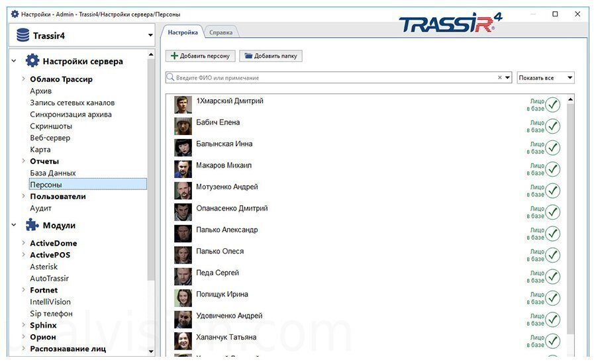Click the checkmark icon for Балынская Инна
The width and height of the screenshot is (596, 364).
552,148
